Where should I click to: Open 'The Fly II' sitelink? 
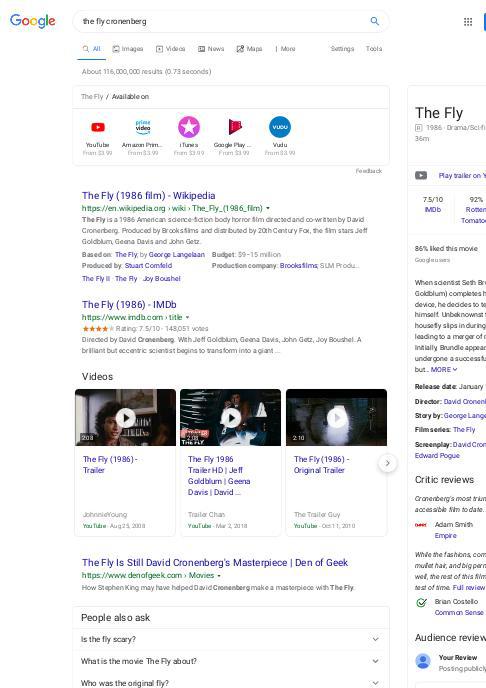(96, 279)
